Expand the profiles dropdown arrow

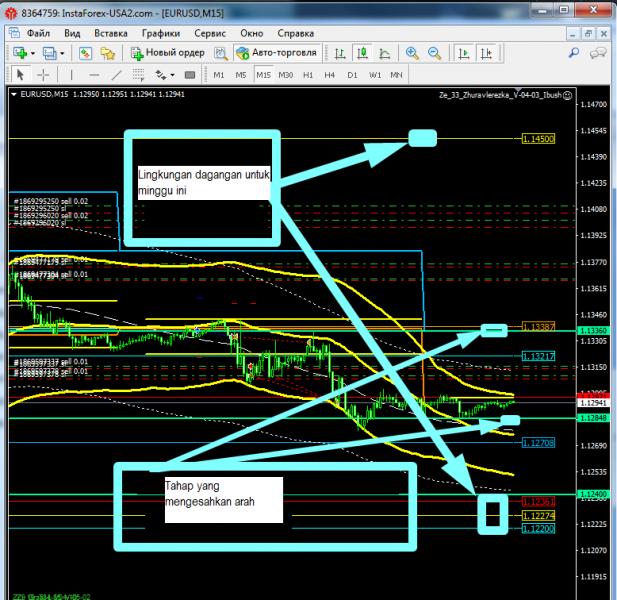click(65, 52)
